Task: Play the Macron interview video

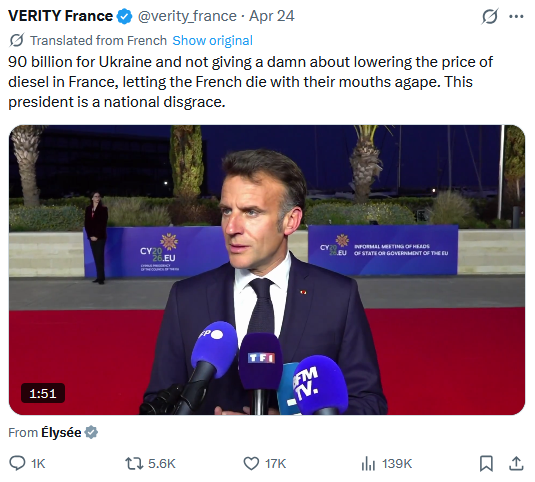Action: coord(267,270)
